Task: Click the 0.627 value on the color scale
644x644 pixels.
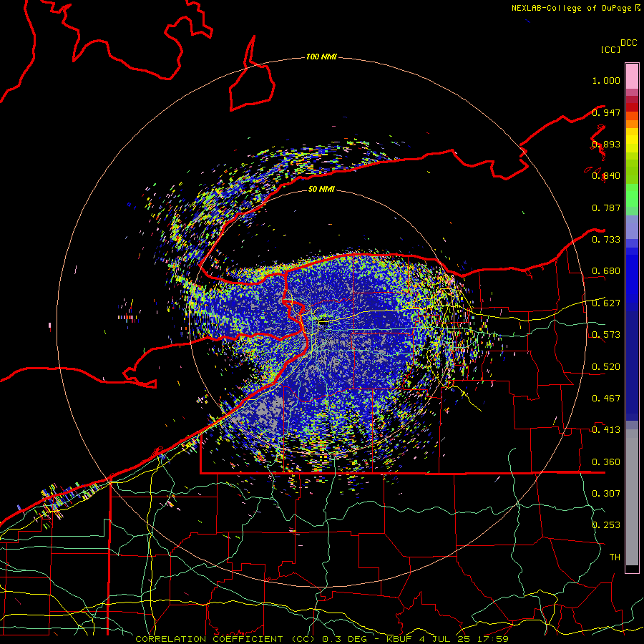Action: point(606,303)
